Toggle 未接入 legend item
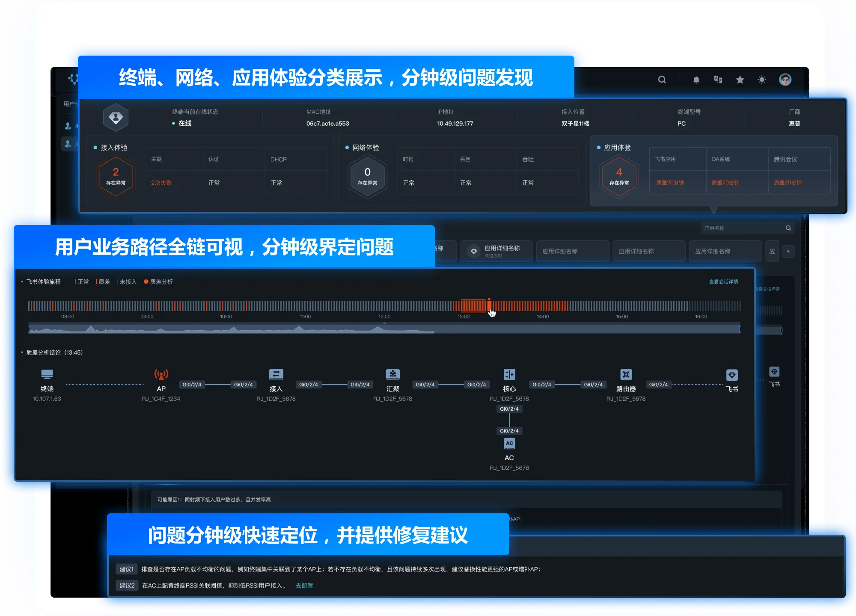The width and height of the screenshot is (856, 616). [127, 281]
